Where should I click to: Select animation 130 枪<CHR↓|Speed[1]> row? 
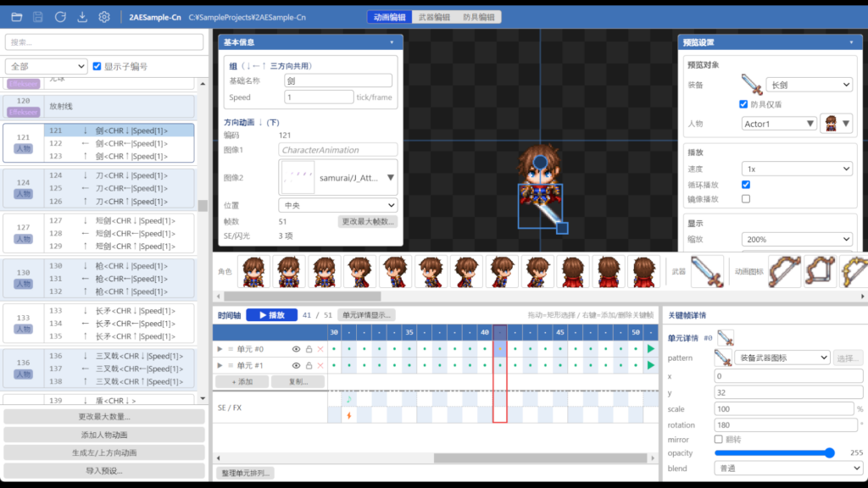click(120, 265)
